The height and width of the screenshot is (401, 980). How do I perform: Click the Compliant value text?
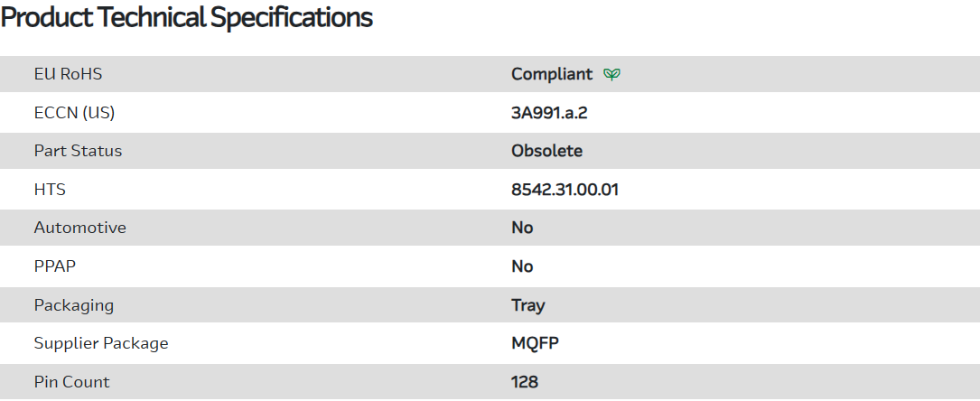(551, 74)
